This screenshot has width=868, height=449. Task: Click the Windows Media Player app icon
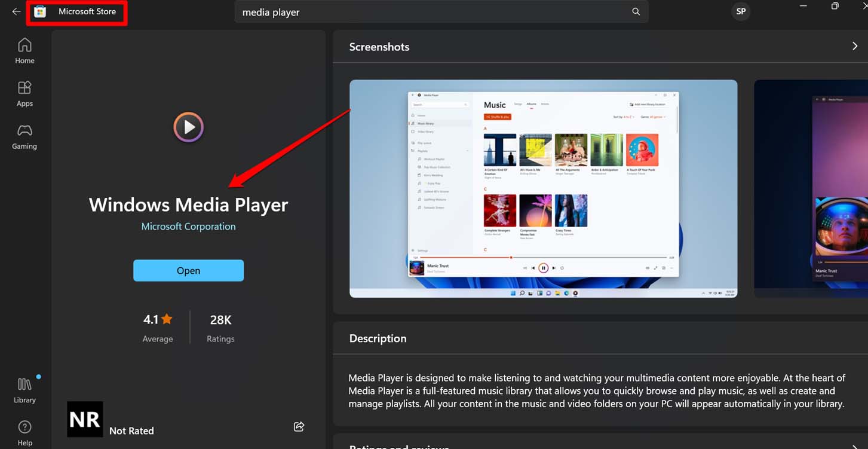coord(189,127)
